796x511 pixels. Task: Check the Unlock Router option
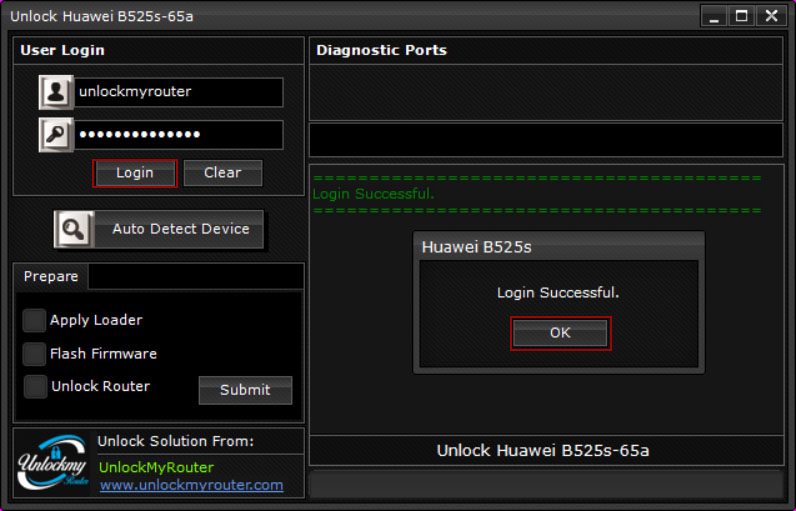point(35,387)
